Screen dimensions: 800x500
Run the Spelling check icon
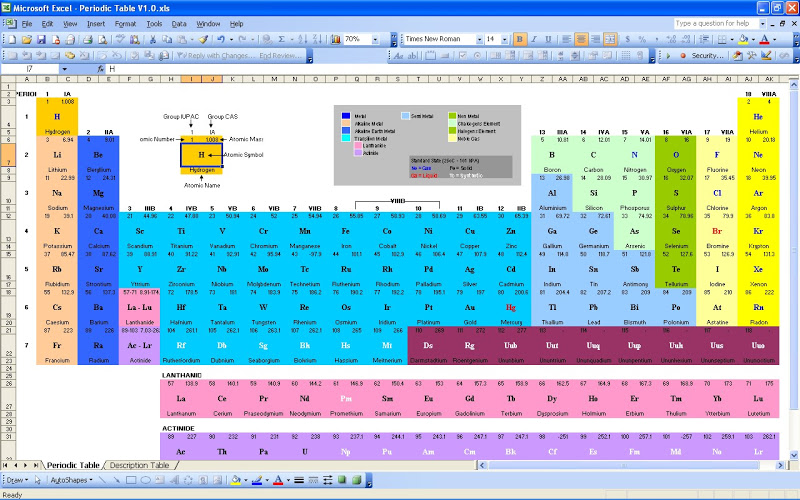point(120,39)
